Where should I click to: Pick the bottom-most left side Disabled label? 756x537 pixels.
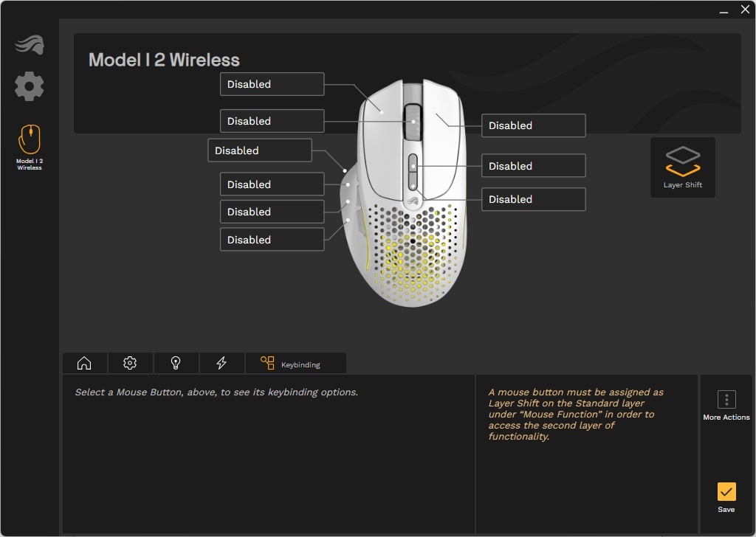click(x=272, y=240)
